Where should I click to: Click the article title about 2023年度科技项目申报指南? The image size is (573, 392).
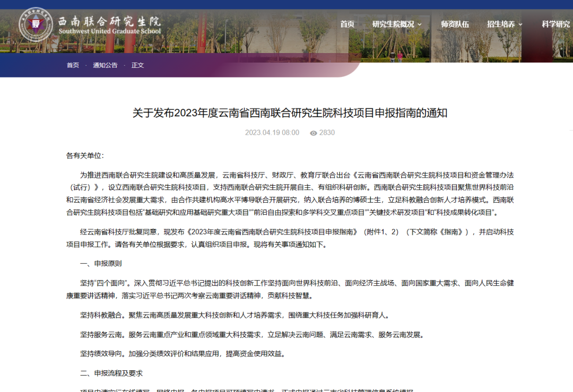(290, 113)
